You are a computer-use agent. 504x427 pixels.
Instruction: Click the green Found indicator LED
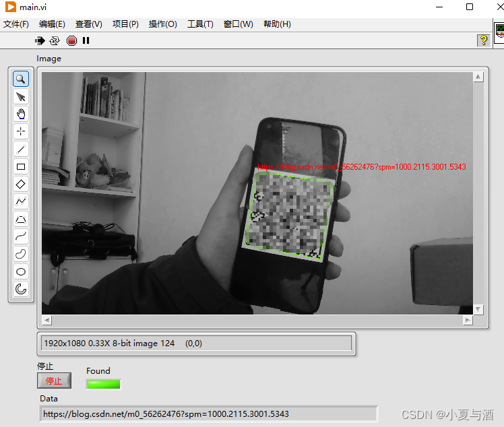pos(104,385)
